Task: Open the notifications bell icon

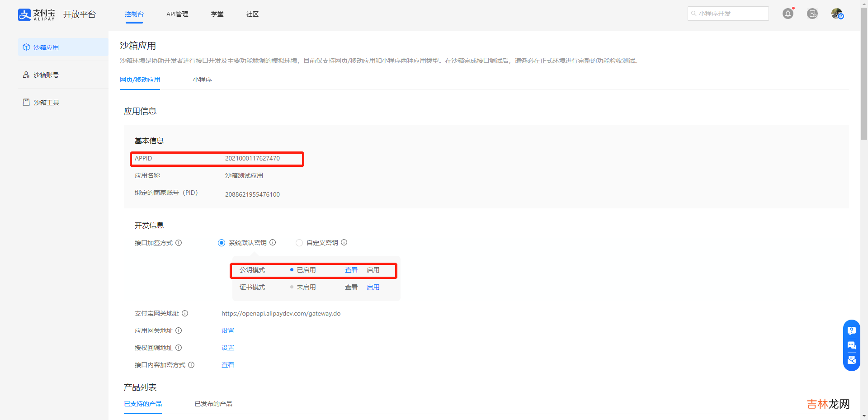Action: point(788,14)
